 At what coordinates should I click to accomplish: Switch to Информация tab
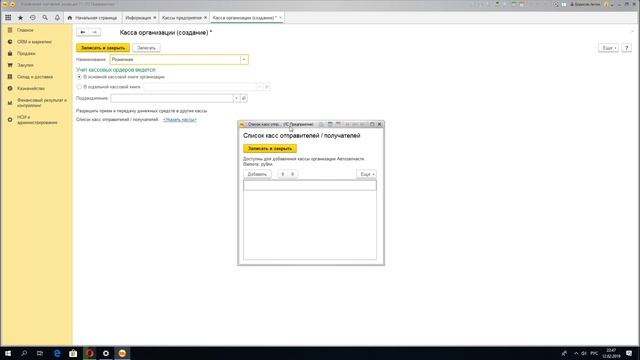coord(138,18)
